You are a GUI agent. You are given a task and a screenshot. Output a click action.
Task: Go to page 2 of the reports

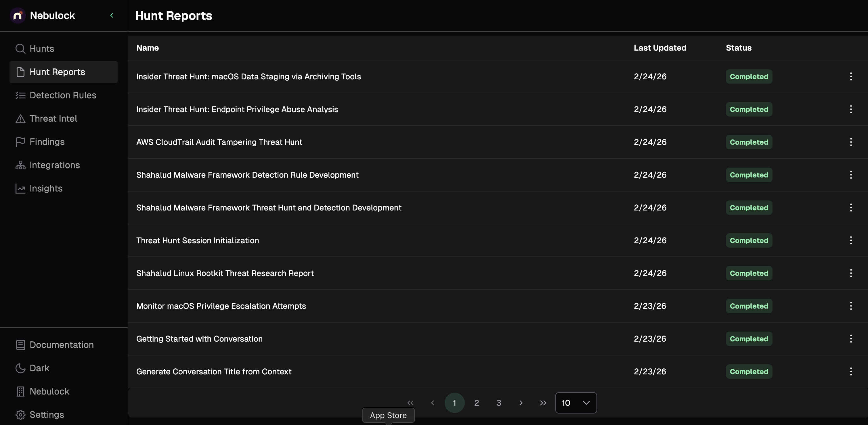pyautogui.click(x=477, y=403)
